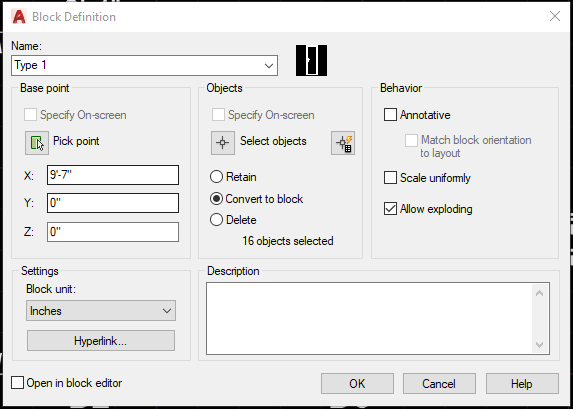Toggle the Scale uniformly checkbox
This screenshot has height=409, width=573.
click(x=390, y=178)
